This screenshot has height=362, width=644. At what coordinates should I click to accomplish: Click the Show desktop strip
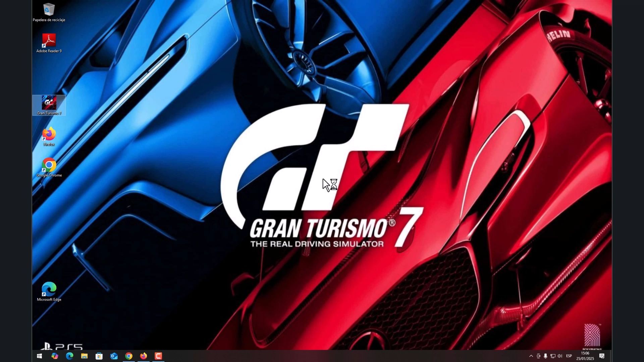pyautogui.click(x=611, y=356)
